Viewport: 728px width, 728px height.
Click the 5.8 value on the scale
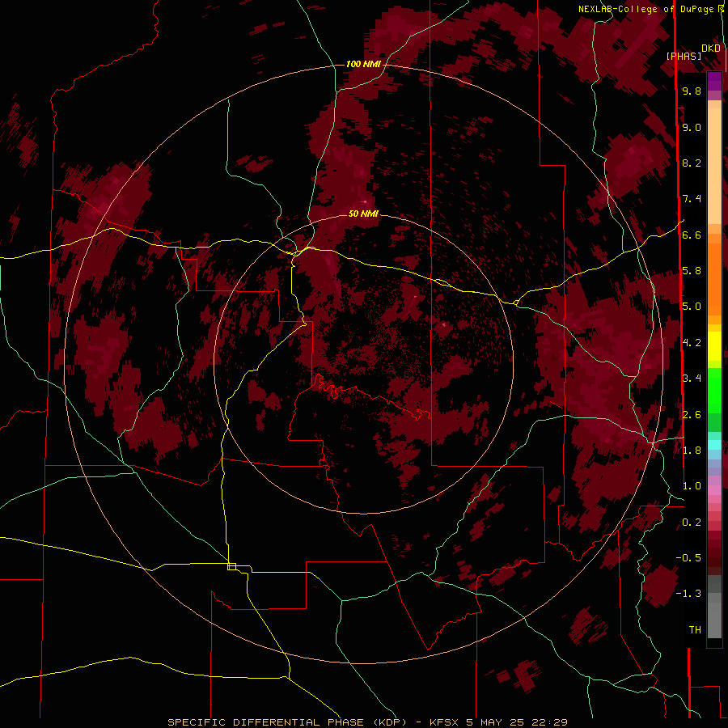click(692, 271)
